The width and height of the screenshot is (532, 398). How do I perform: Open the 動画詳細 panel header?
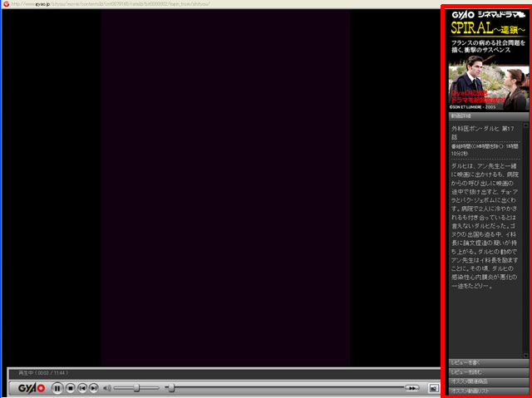tap(489, 116)
